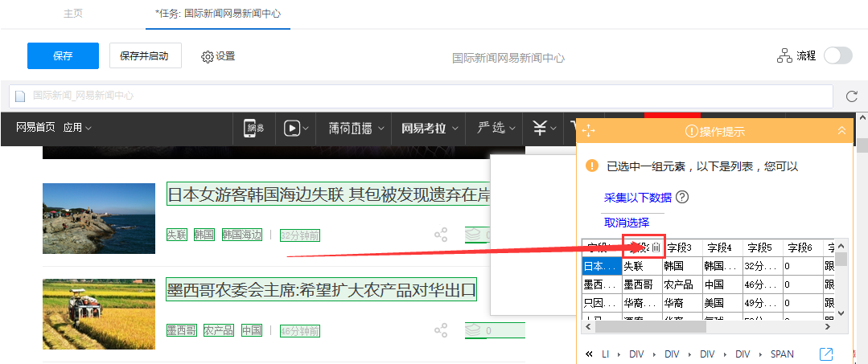The image size is (868, 364).
Task: Open the video play icon dropdown
Action: (296, 129)
